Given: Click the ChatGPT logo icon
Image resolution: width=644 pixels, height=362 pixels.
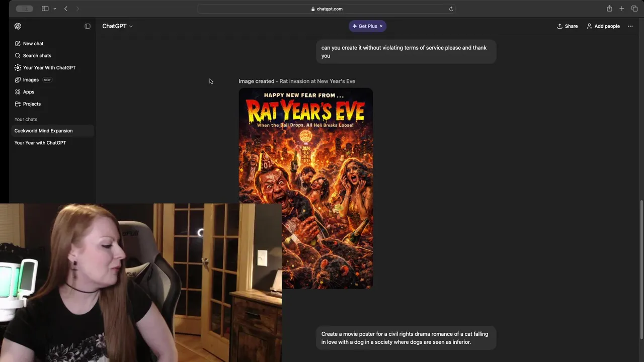Looking at the screenshot, I should [x=18, y=26].
